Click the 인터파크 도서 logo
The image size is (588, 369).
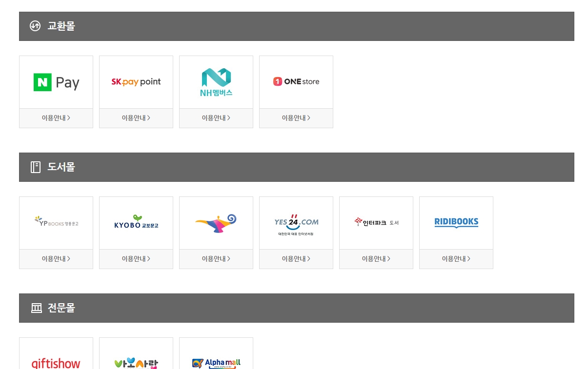376,222
